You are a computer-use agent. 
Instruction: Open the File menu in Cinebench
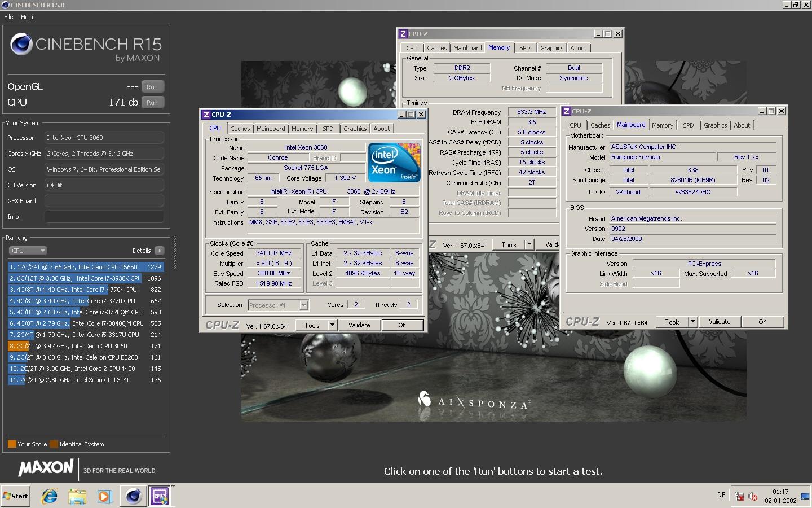pos(8,17)
